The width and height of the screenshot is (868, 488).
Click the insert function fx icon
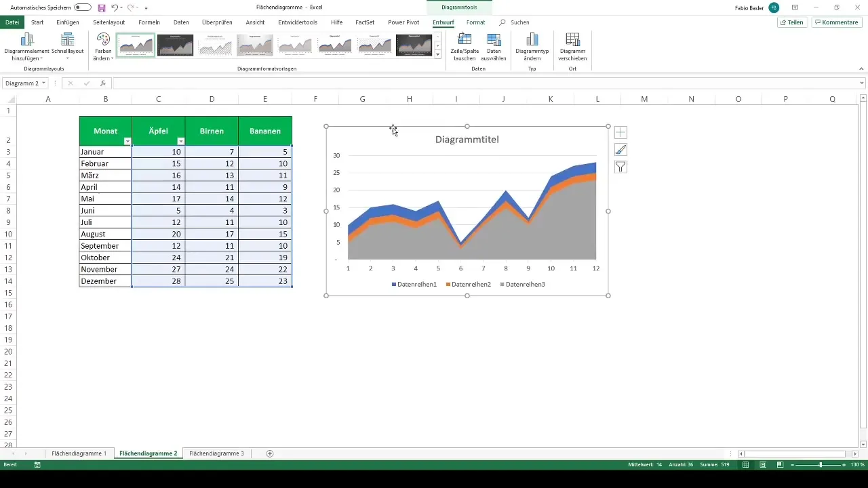[x=103, y=83]
